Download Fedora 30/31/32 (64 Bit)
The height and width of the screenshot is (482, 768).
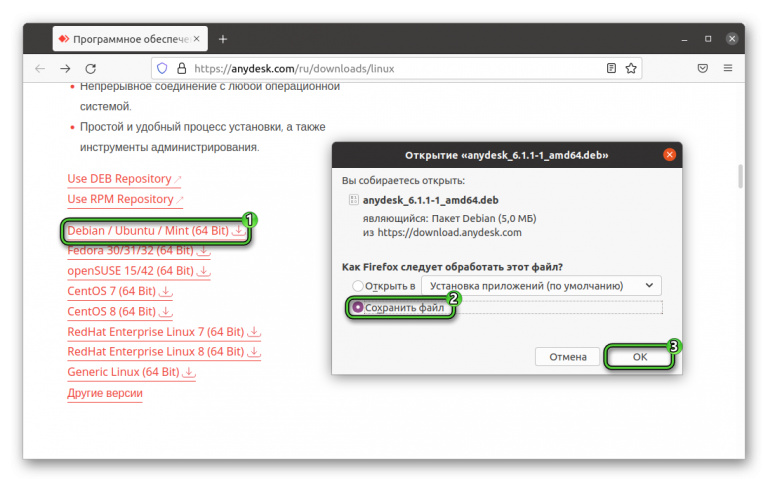139,251
